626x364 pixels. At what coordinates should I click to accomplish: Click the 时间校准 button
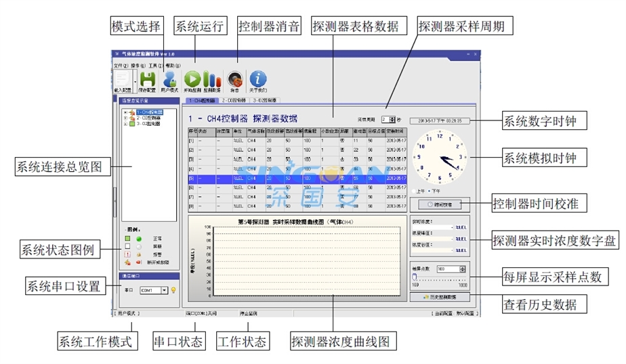click(439, 203)
